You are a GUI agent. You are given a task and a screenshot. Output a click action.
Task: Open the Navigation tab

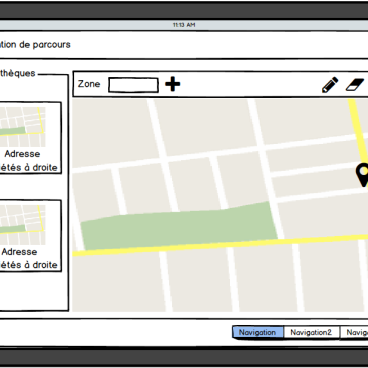pyautogui.click(x=258, y=332)
